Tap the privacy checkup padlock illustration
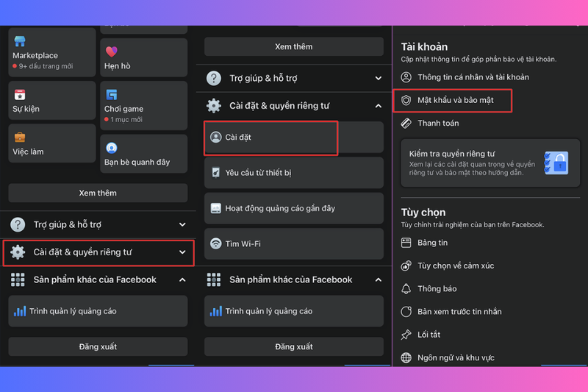This screenshot has width=588, height=392. click(556, 163)
